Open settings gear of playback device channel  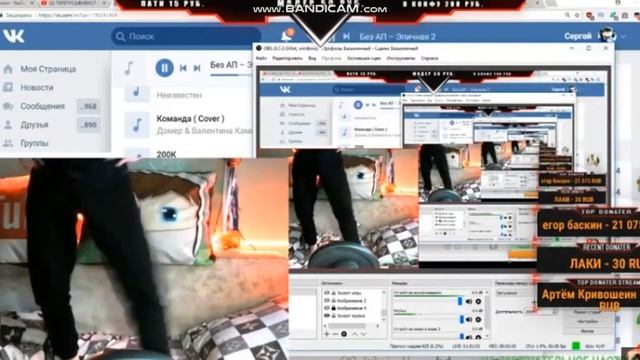coord(478,301)
